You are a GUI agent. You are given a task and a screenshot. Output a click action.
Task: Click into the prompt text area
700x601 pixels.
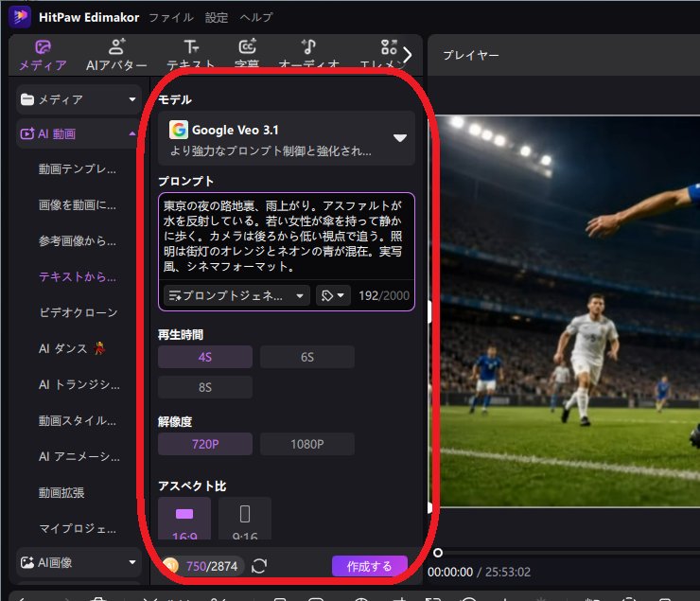pyautogui.click(x=287, y=237)
